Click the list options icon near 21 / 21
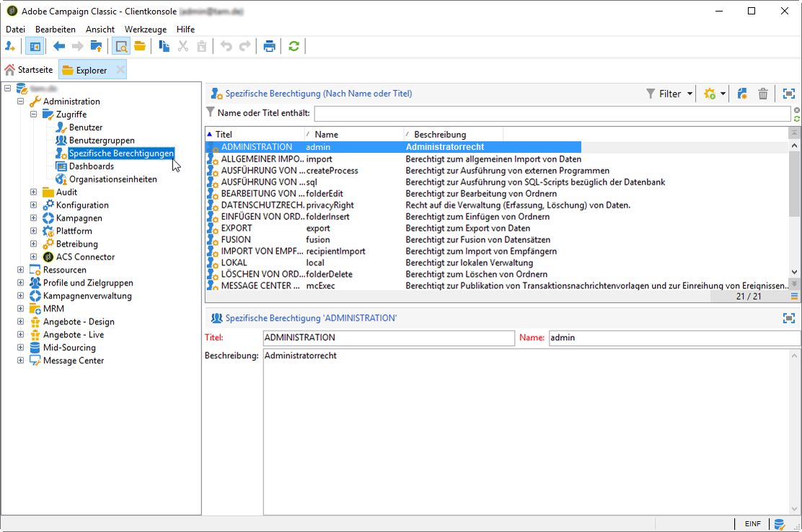The width and height of the screenshot is (802, 532). [794, 296]
